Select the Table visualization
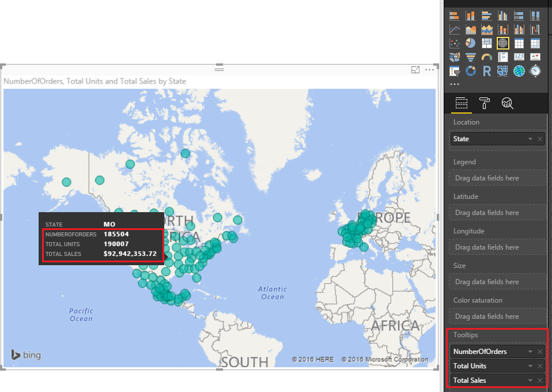552x392 pixels. click(519, 43)
